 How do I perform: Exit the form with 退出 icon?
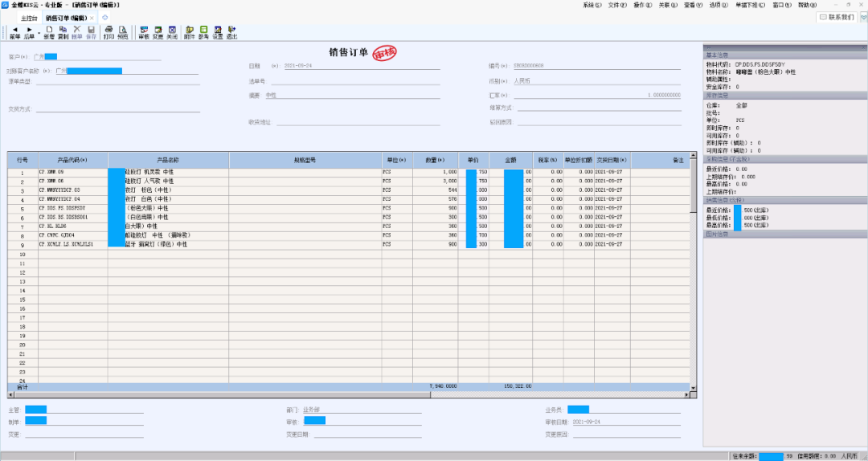(x=232, y=33)
